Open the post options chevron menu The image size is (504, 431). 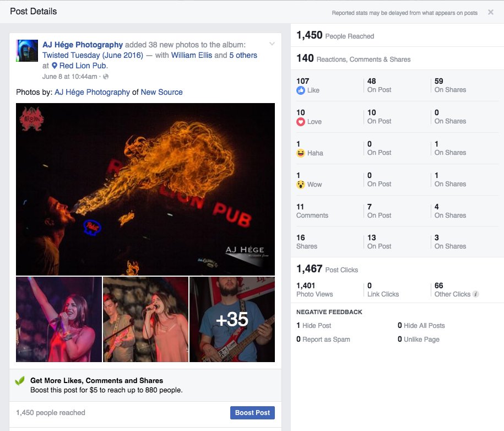click(272, 44)
